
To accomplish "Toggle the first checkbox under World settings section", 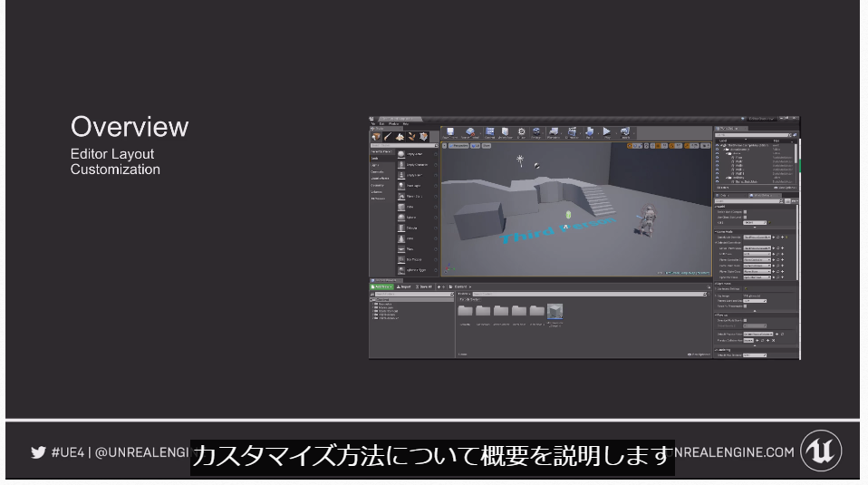I will click(745, 212).
